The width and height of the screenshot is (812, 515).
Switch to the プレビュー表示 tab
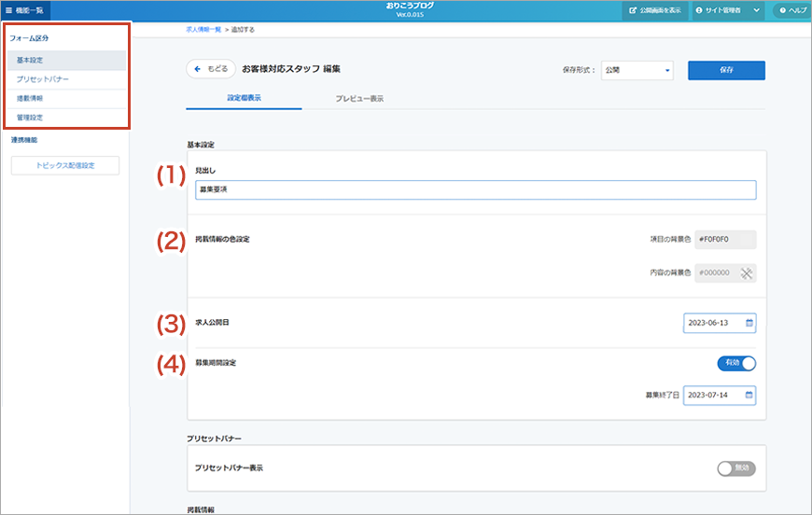click(x=359, y=99)
